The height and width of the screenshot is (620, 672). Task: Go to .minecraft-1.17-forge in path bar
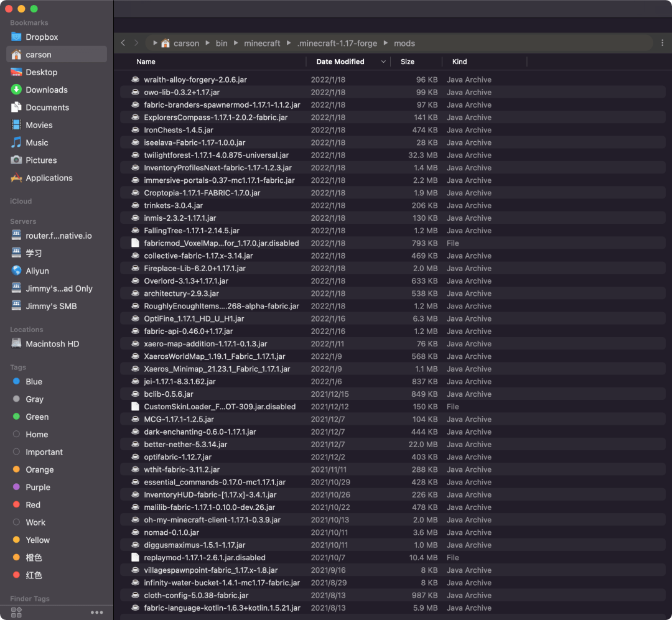[x=337, y=44]
